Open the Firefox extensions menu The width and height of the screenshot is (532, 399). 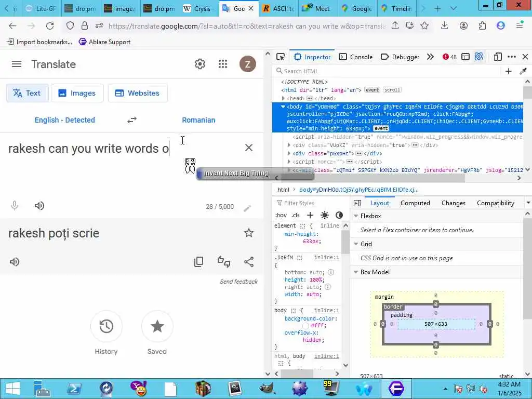[482, 26]
